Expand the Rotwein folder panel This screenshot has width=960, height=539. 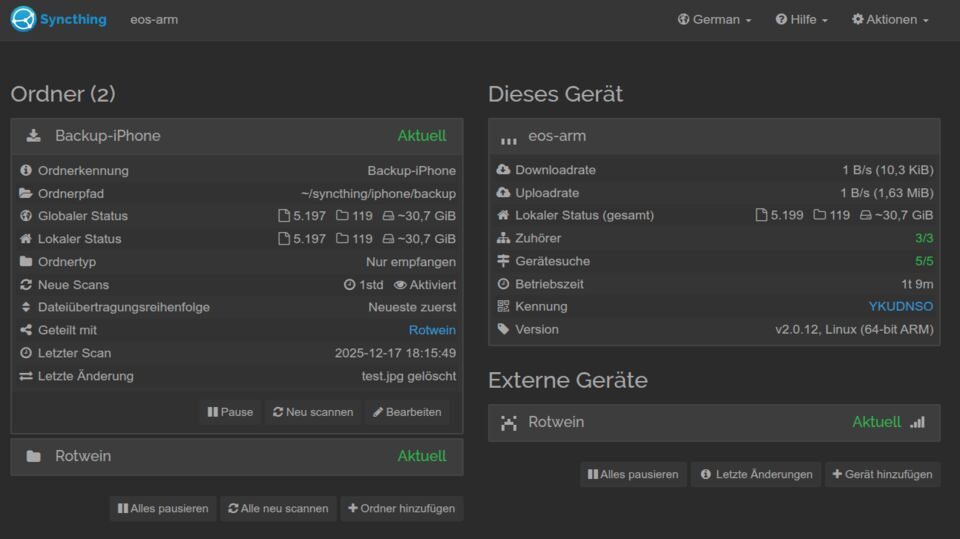(x=236, y=456)
